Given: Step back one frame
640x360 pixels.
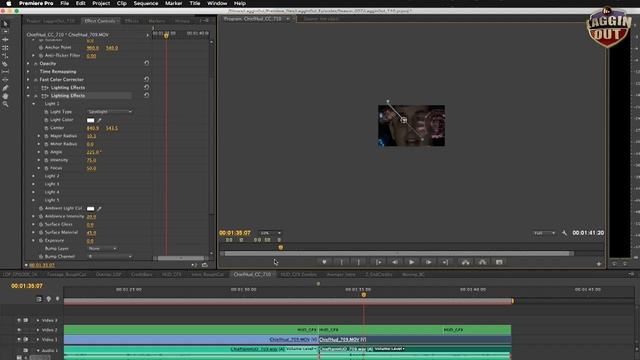Looking at the screenshot, I should tap(395, 262).
